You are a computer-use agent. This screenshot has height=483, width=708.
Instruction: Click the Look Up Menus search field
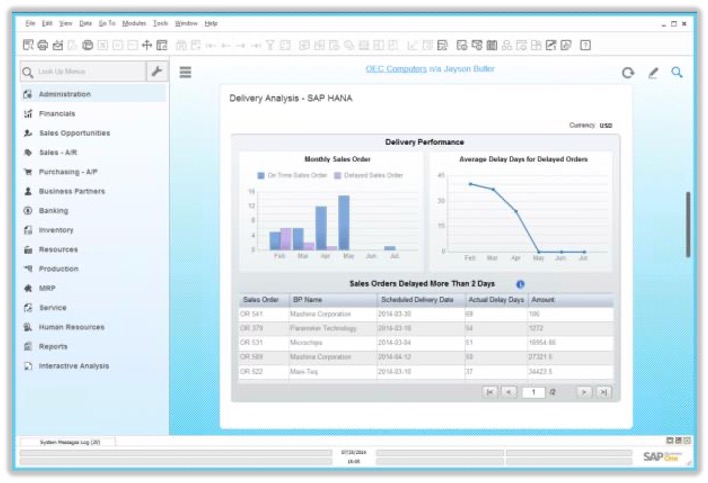pos(83,72)
